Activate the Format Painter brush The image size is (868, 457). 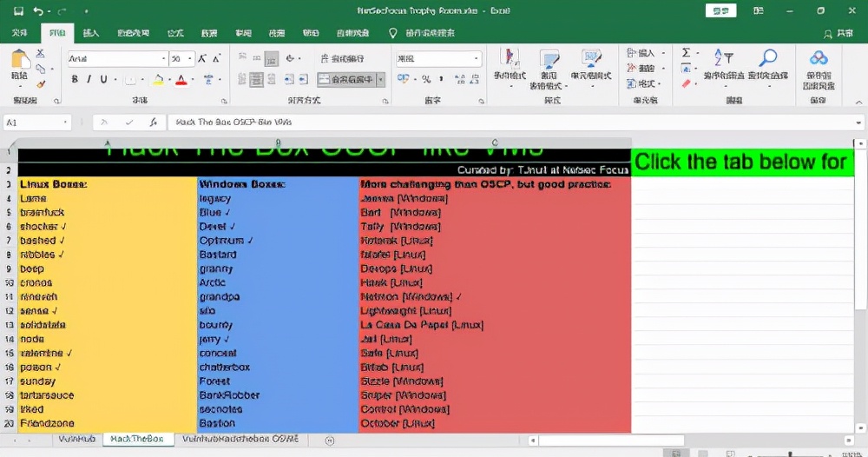pyautogui.click(x=41, y=83)
